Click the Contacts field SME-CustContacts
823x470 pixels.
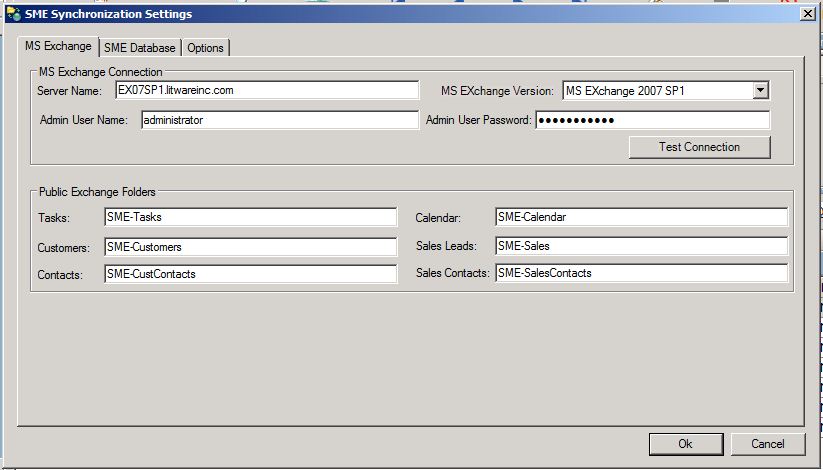coord(250,274)
